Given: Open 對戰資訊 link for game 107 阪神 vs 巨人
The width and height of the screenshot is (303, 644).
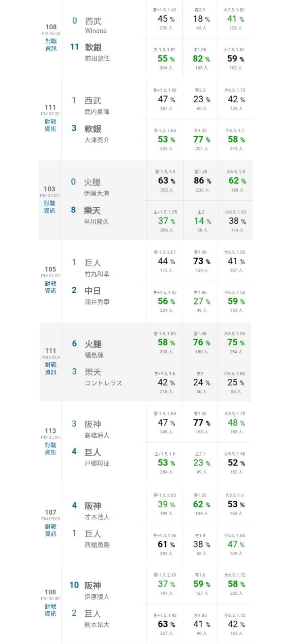Looking at the screenshot, I should [x=51, y=530].
